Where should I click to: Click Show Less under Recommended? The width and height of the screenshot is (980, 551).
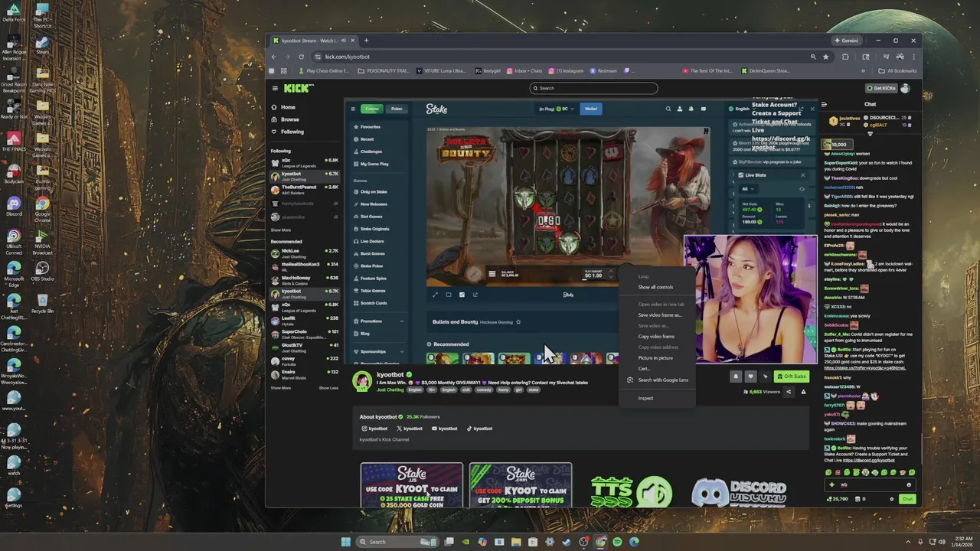click(328, 388)
